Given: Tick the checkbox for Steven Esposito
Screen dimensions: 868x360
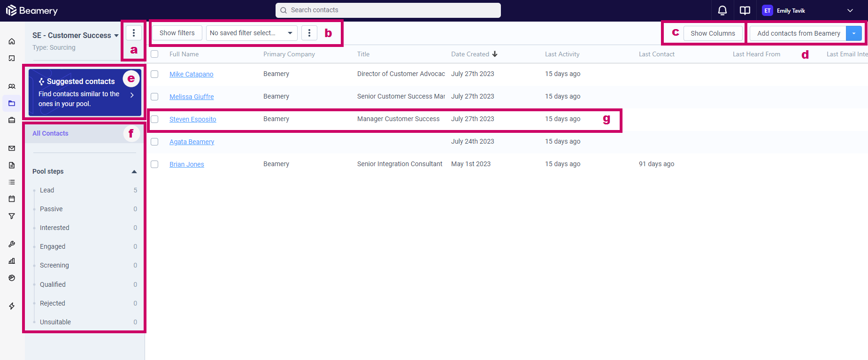Looking at the screenshot, I should 154,119.
